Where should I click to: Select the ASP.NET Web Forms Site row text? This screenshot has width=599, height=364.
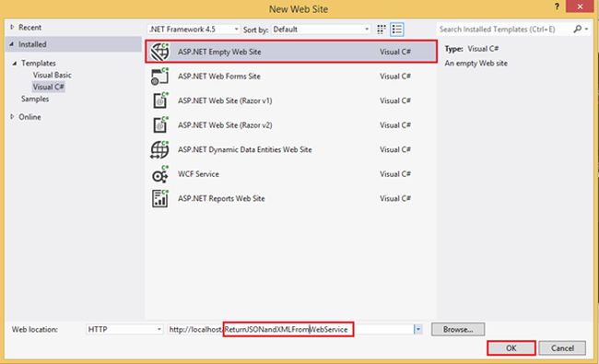pyautogui.click(x=219, y=76)
